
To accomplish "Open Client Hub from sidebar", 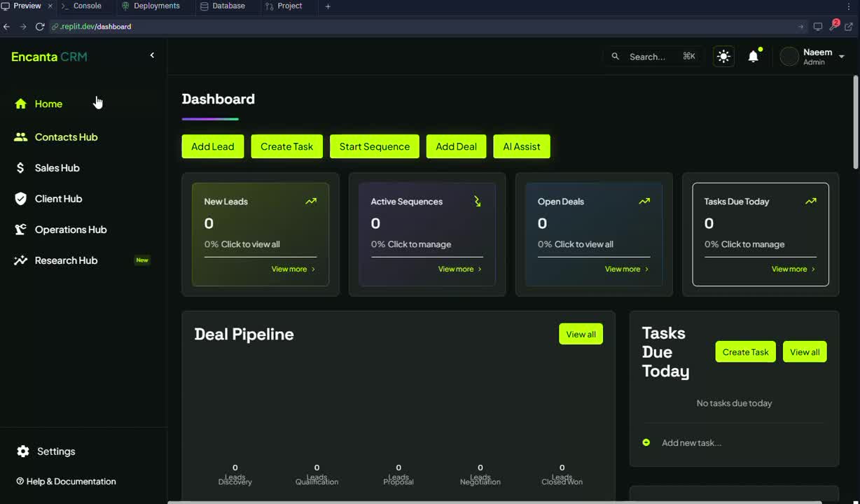I will 48,199.
